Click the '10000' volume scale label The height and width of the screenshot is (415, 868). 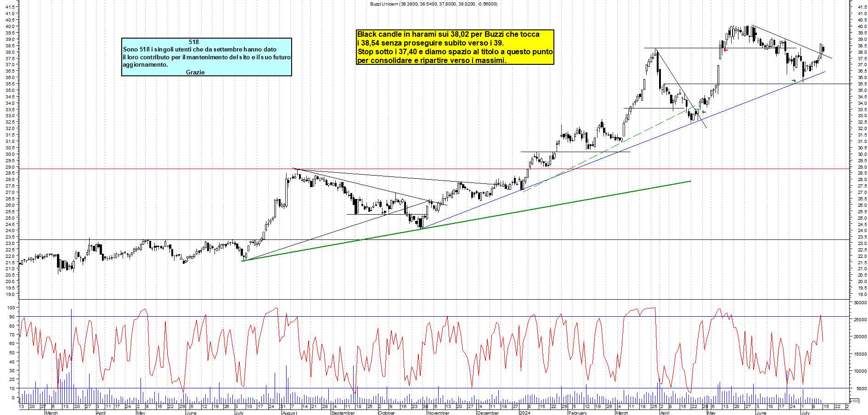[x=860, y=371]
